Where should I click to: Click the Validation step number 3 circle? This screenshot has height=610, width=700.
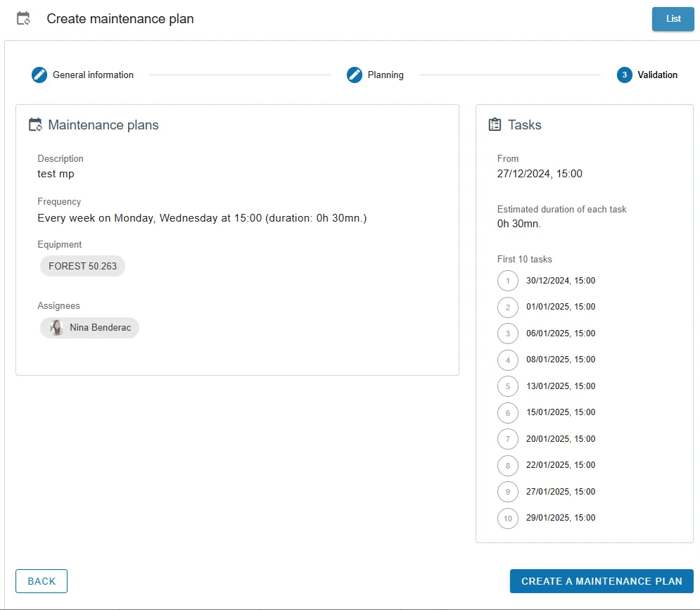[625, 75]
